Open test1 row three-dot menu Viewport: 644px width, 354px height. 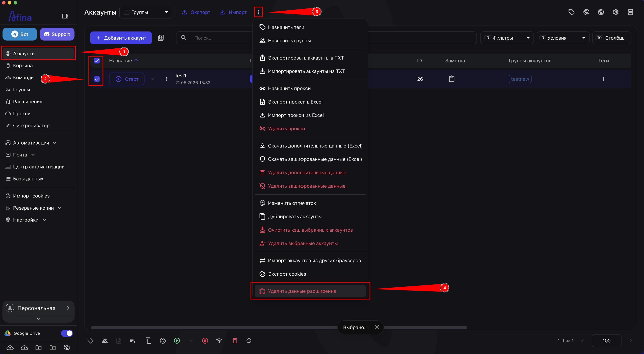pyautogui.click(x=166, y=79)
